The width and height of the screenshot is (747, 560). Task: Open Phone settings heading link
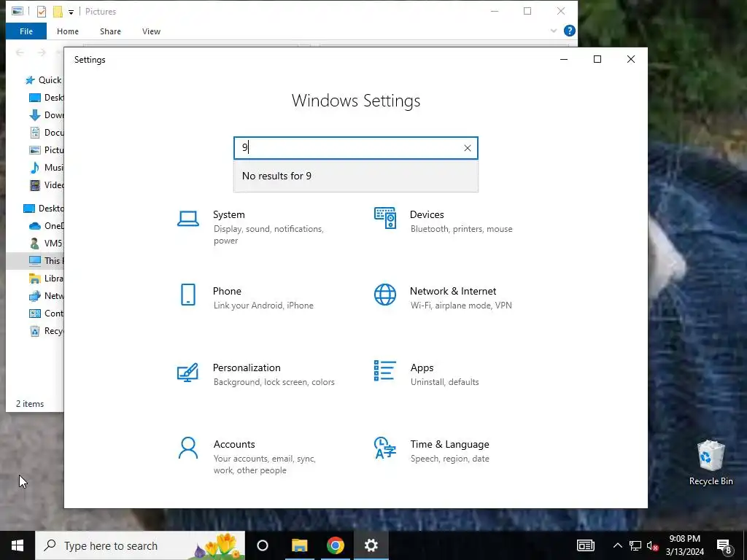pyautogui.click(x=227, y=291)
